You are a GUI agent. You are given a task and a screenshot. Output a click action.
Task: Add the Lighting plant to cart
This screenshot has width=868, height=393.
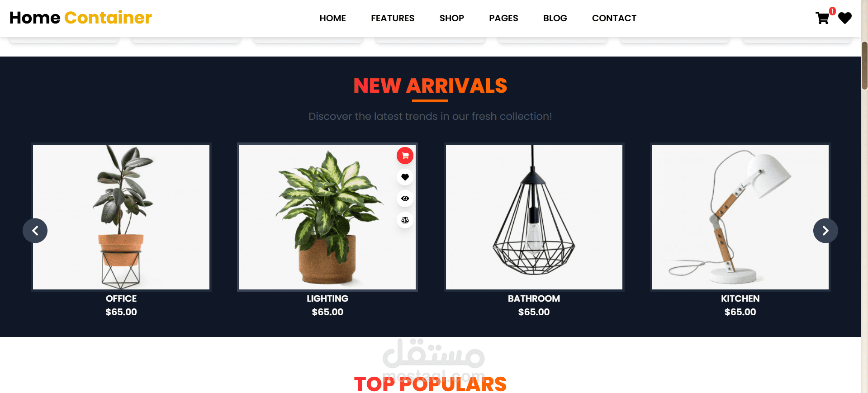pyautogui.click(x=405, y=156)
